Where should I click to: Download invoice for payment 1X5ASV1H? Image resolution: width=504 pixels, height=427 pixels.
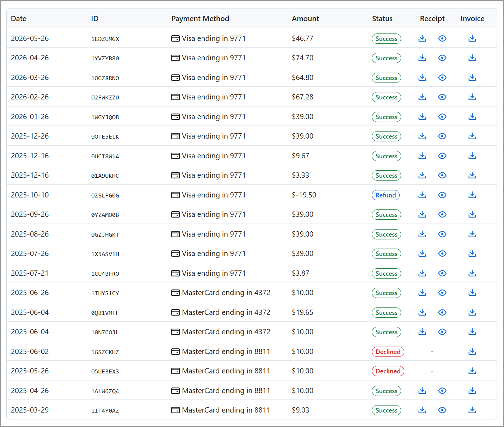472,254
